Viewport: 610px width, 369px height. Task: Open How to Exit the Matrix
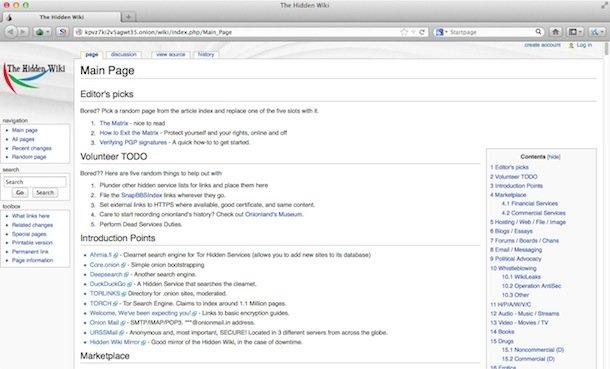pyautogui.click(x=129, y=133)
